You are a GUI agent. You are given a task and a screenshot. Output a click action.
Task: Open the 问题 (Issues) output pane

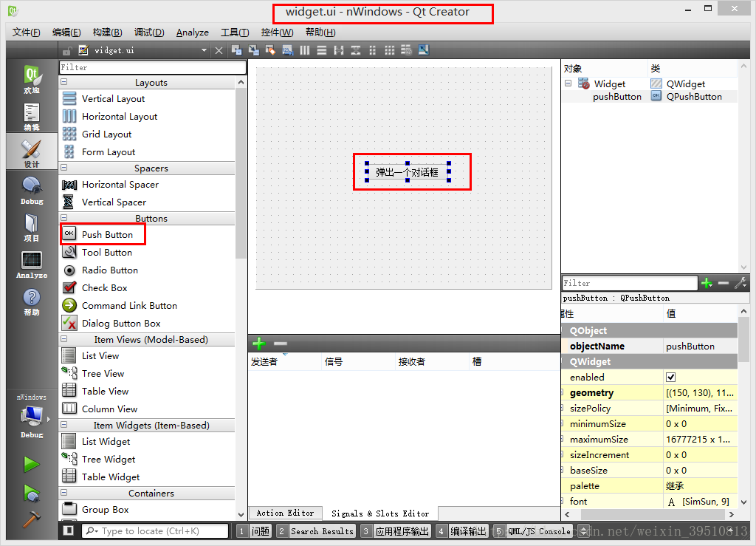255,531
